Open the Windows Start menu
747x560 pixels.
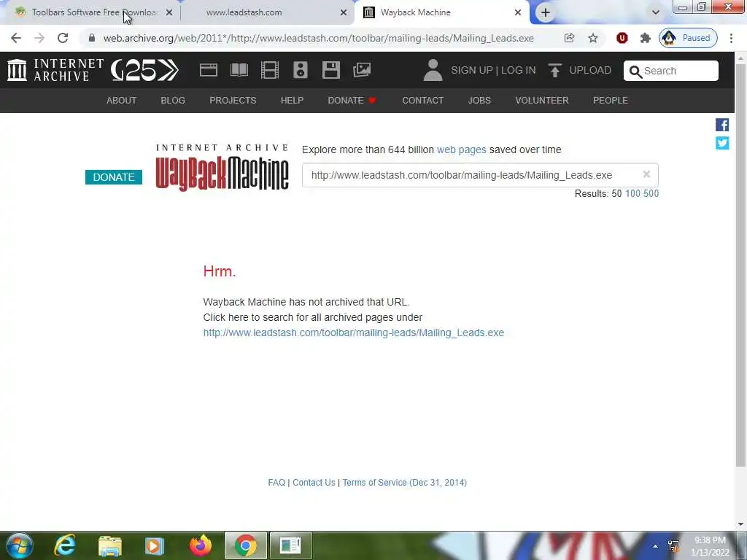pos(20,545)
